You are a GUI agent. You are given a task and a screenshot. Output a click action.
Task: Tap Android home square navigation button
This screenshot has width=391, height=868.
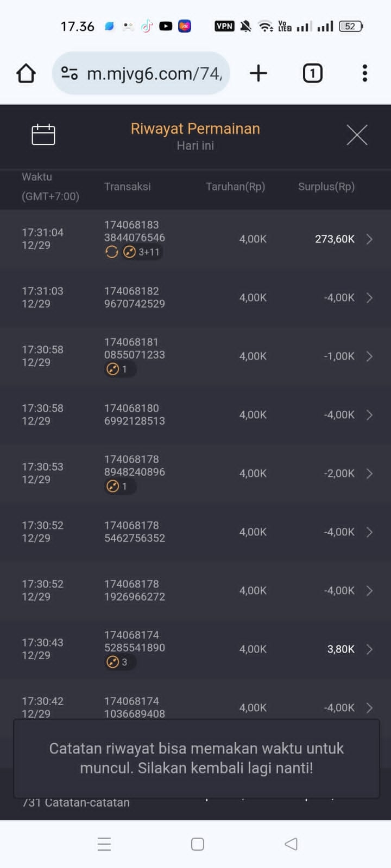[198, 844]
